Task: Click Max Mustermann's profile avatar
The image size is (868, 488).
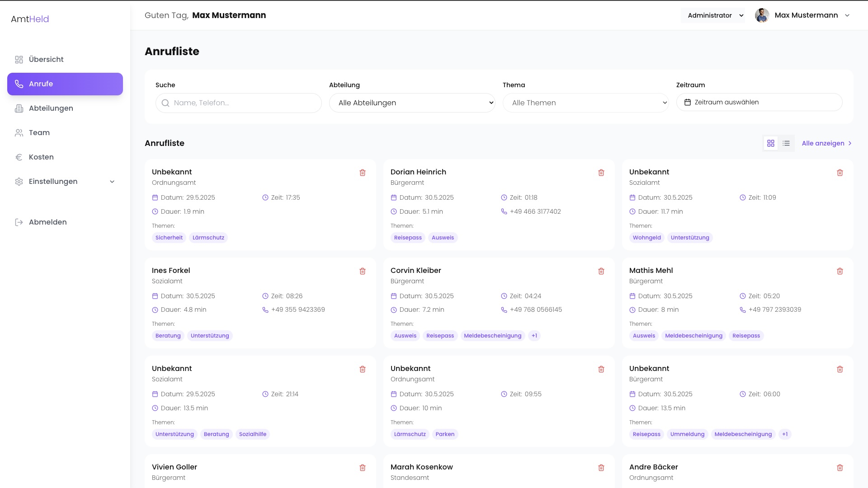Action: [762, 15]
